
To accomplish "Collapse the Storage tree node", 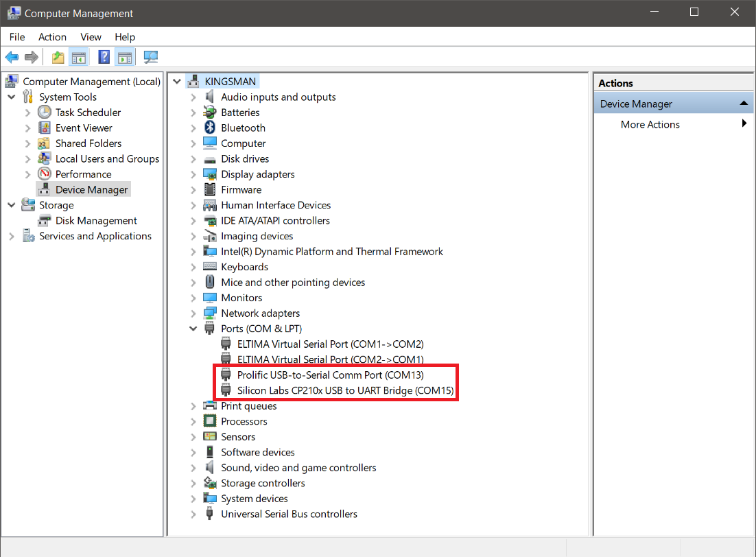I will point(12,205).
